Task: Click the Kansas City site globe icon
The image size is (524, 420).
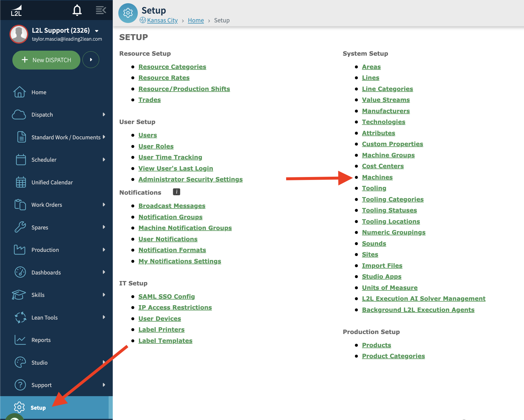Action: (143, 20)
